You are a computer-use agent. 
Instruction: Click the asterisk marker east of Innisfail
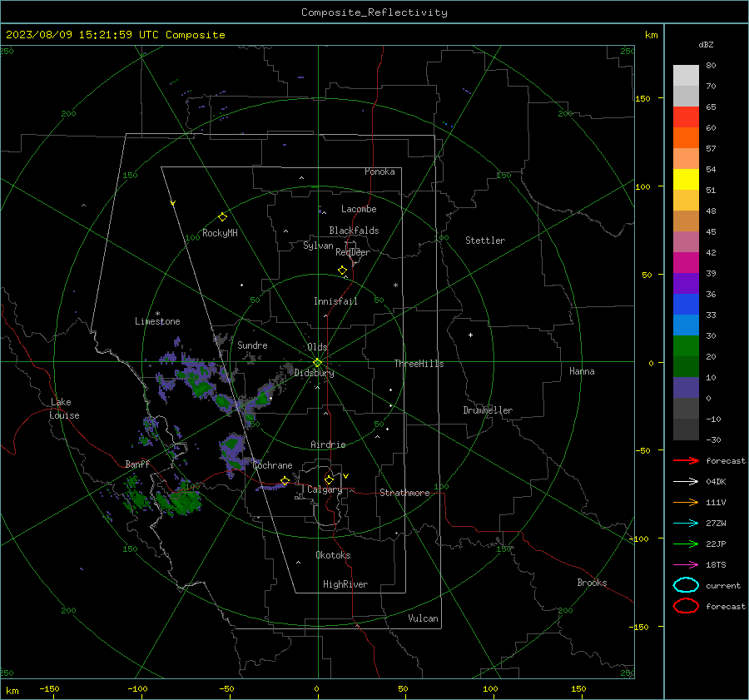(395, 285)
